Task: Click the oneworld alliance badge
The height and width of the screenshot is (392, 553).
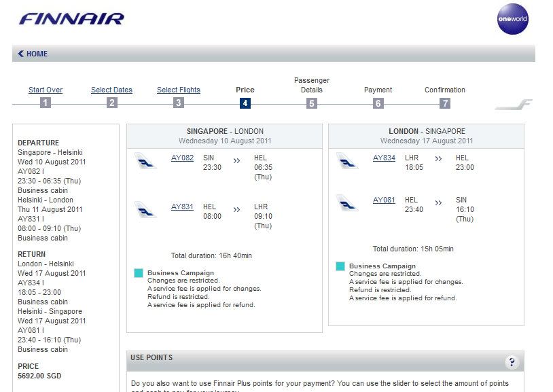Action: 512,19
